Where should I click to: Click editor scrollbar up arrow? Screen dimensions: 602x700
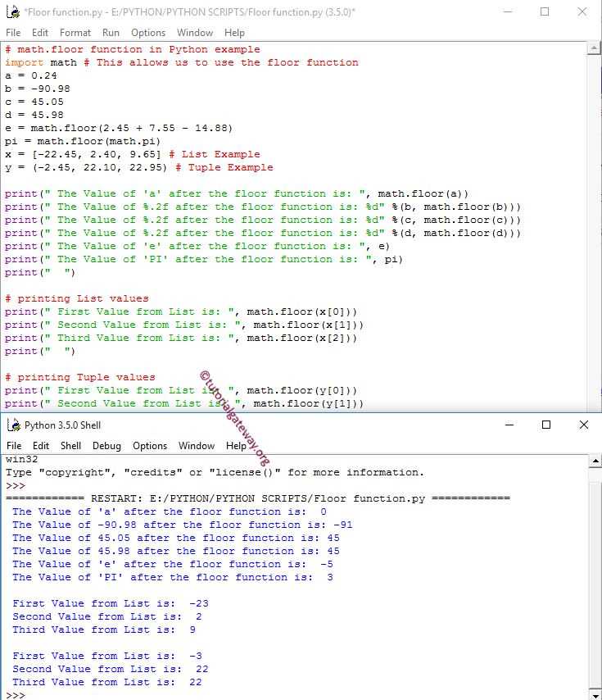click(594, 48)
